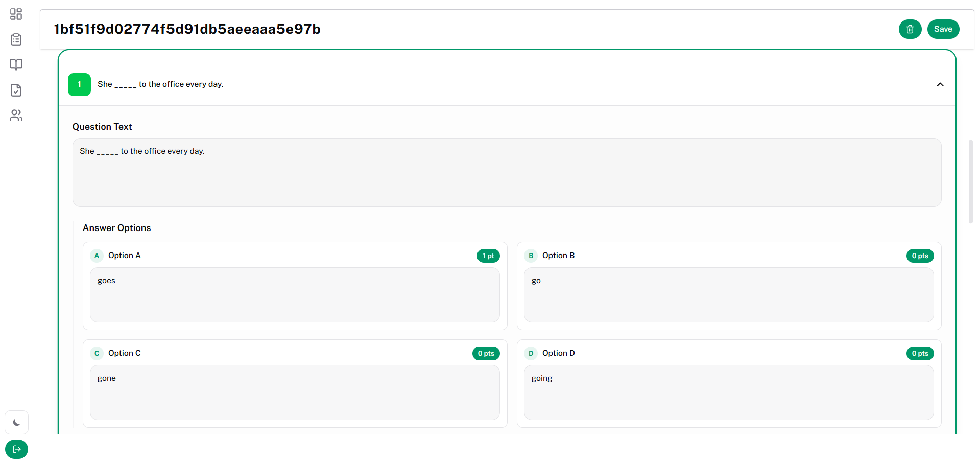Collapse question 1 using the chevron
980x461 pixels.
940,84
